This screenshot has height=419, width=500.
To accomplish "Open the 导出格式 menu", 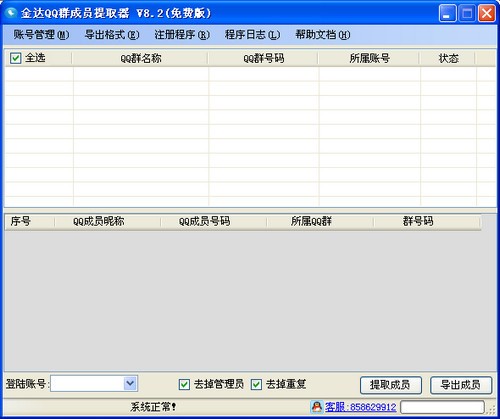I will coord(112,35).
